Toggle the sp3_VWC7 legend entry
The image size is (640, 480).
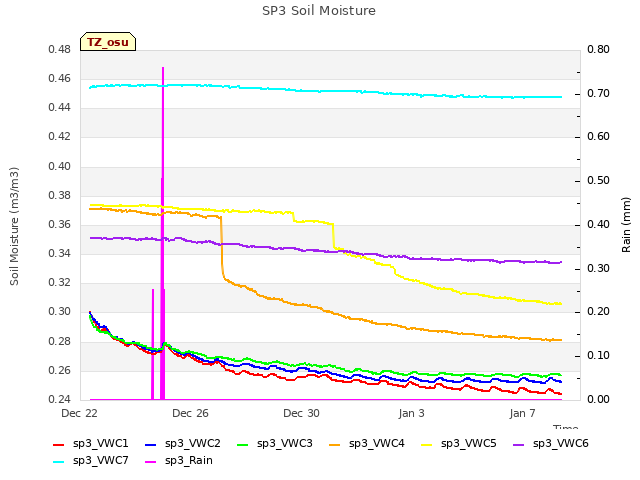[91, 461]
